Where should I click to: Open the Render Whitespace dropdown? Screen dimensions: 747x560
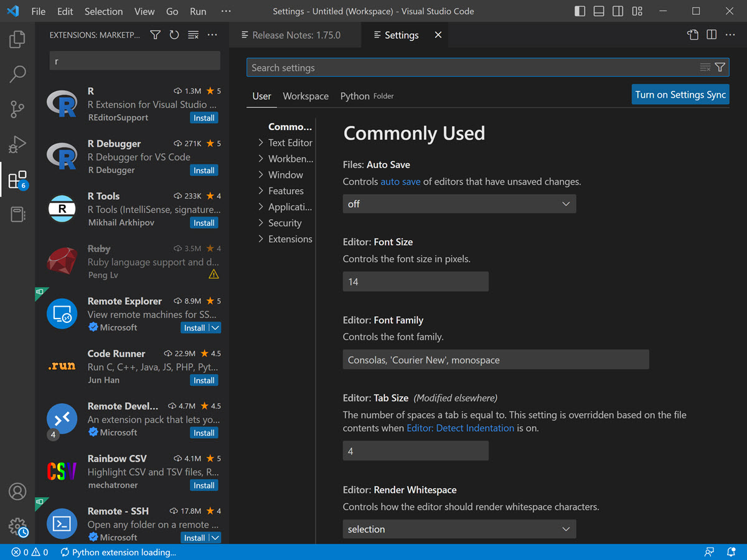point(459,530)
